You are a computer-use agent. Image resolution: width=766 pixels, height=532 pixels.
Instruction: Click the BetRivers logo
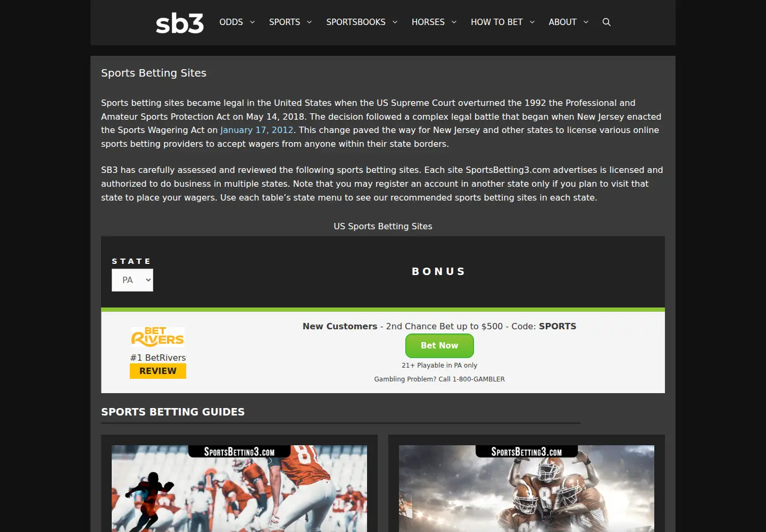point(157,337)
